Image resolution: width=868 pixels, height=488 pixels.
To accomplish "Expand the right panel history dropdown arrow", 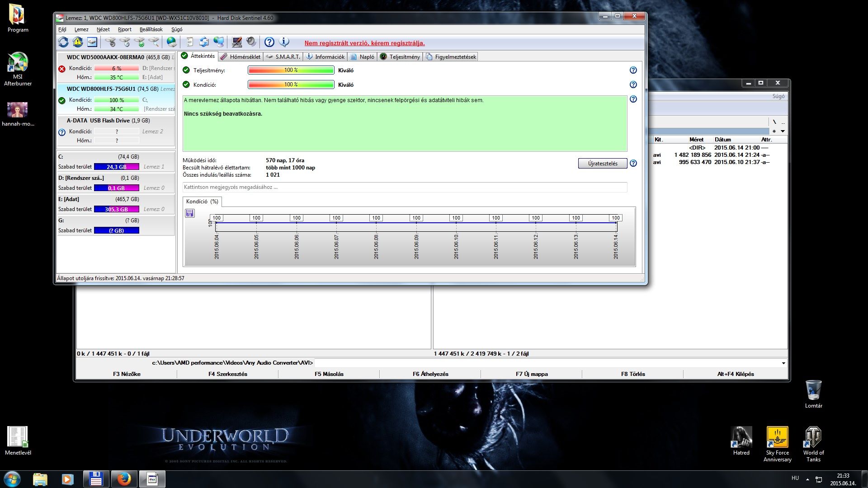I will 783,131.
